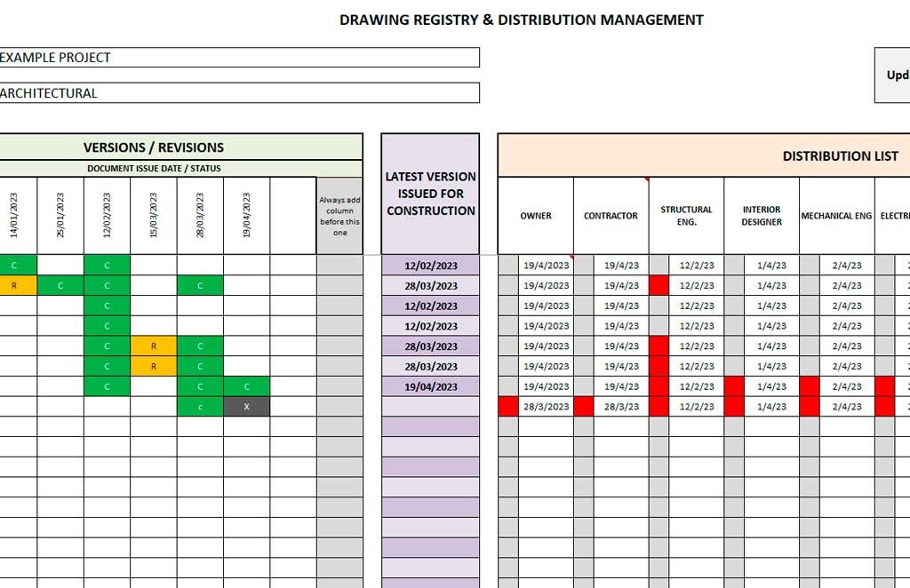Select the MECHANICAL ENG column header
The height and width of the screenshot is (588, 910).
point(836,215)
